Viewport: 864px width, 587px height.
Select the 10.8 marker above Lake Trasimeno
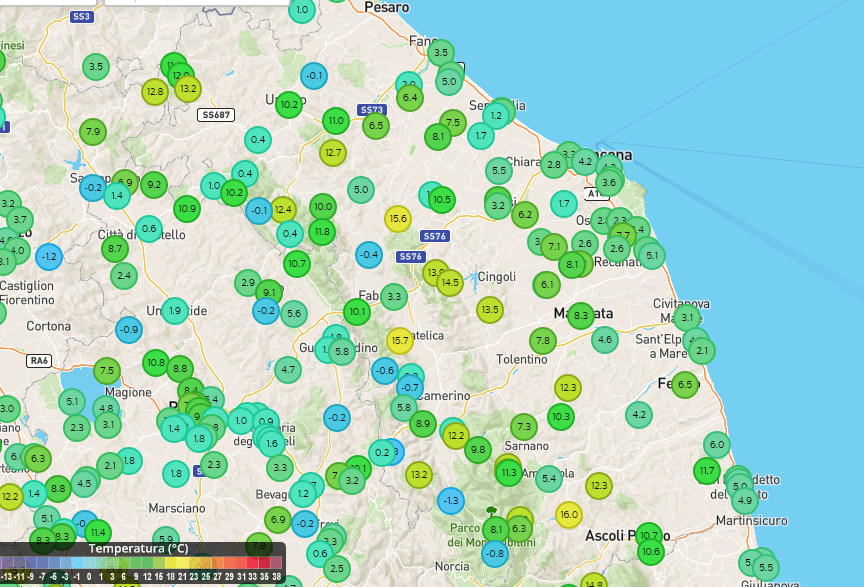155,362
